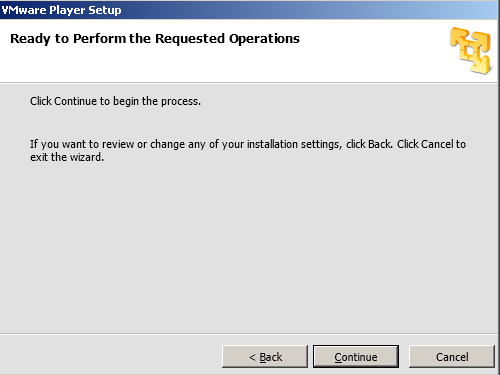Image resolution: width=500 pixels, height=375 pixels.
Task: Click the less-than arrow on Back button
Action: coord(252,357)
